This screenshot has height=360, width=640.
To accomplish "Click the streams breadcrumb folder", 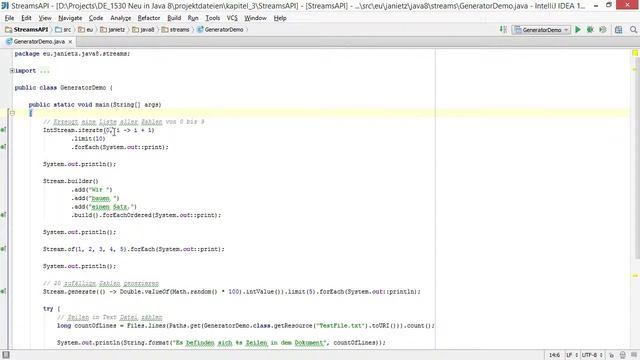I will click(x=176, y=29).
